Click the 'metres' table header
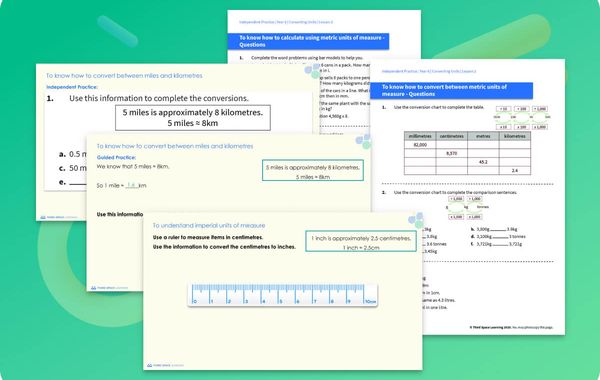 pos(483,136)
